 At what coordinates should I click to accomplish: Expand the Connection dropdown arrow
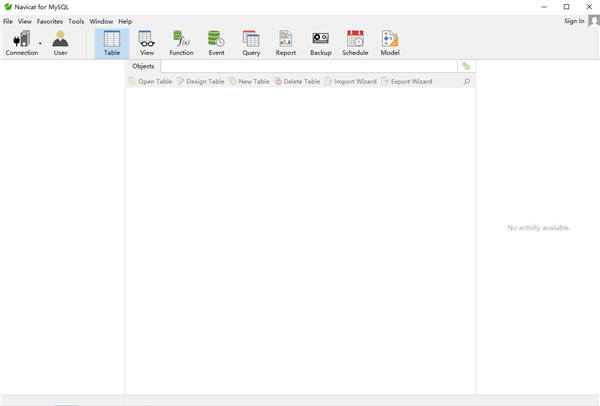tap(40, 43)
